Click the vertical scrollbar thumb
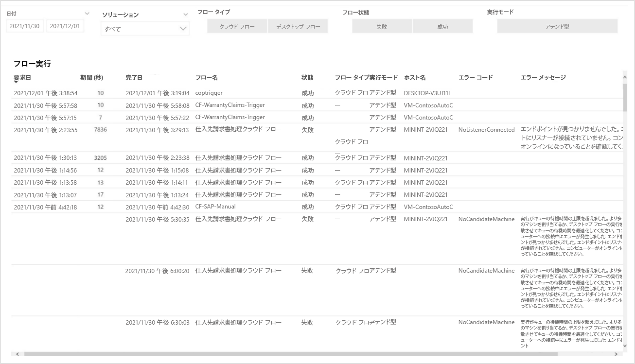Image resolution: width=635 pixels, height=364 pixels. pyautogui.click(x=625, y=97)
